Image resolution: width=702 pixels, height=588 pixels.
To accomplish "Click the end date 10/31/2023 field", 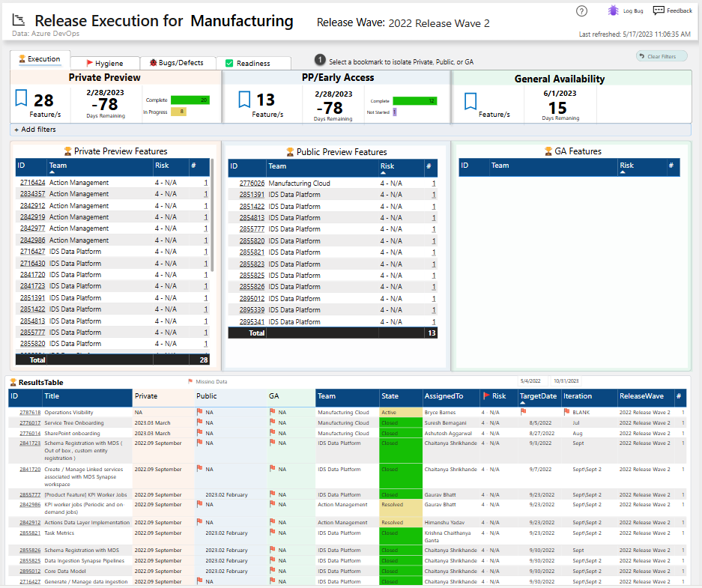I will [x=566, y=381].
